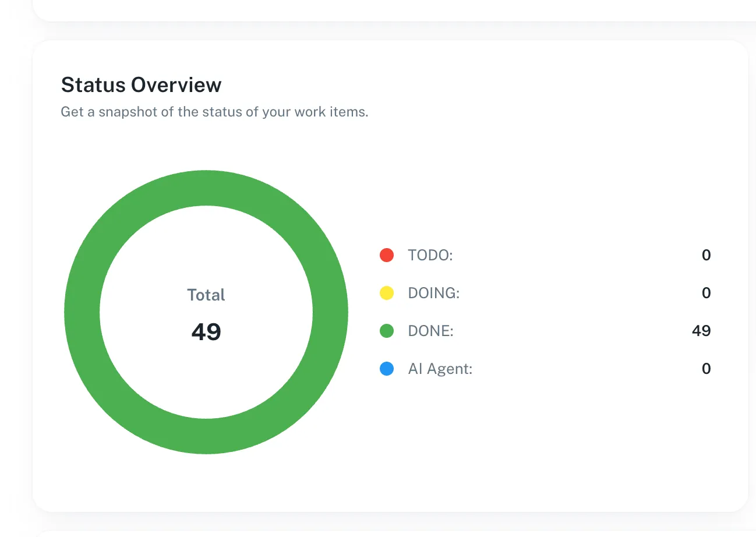Click the Total label inside the donut chart
This screenshot has width=756, height=537.
(x=206, y=295)
